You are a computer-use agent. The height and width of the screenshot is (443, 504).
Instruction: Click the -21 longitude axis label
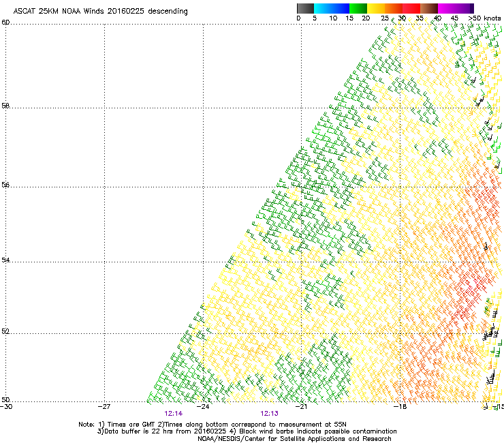[x=301, y=406]
